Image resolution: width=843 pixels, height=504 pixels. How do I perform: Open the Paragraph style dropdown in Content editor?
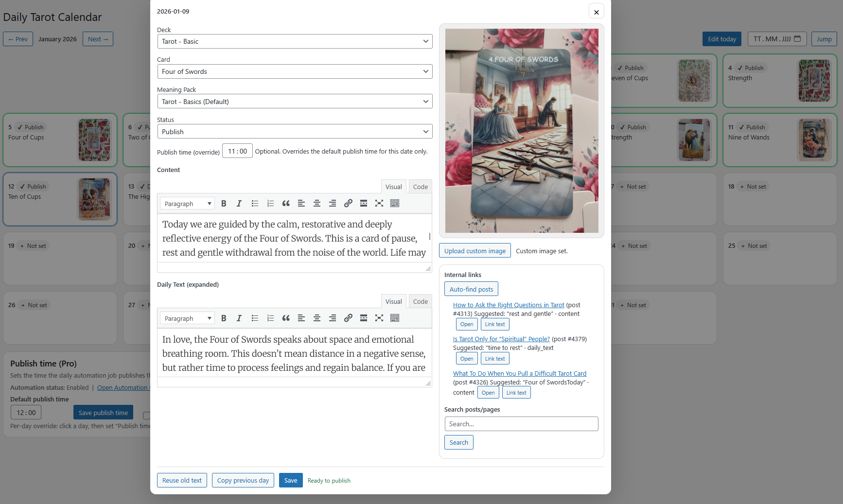tap(187, 203)
